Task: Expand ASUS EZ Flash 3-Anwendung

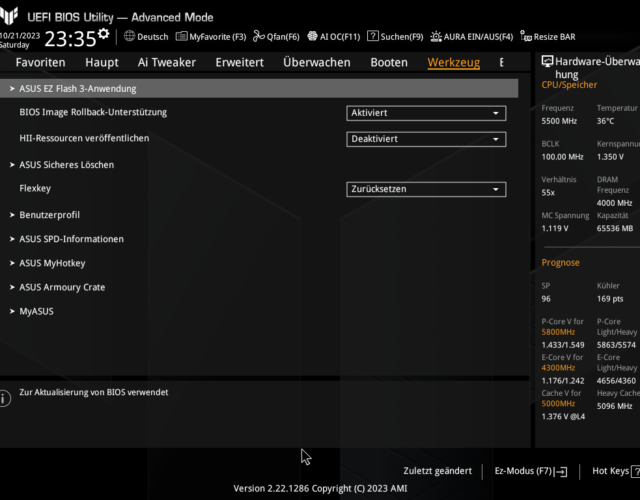Action: (78, 88)
